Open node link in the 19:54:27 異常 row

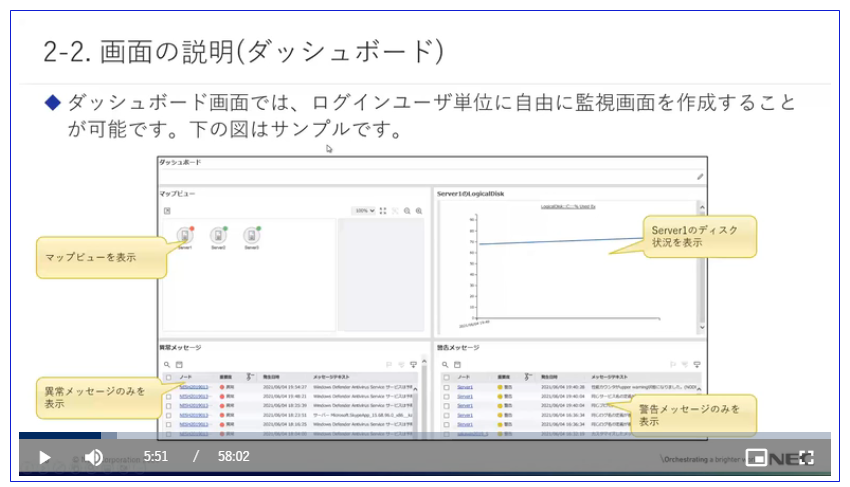coord(194,387)
